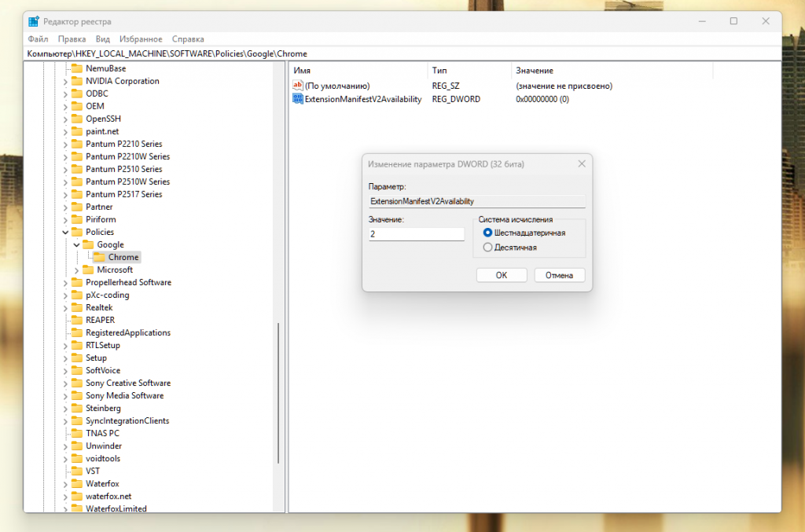805x532 pixels.
Task: Expand the Waterfox key
Action: pyautogui.click(x=65, y=484)
